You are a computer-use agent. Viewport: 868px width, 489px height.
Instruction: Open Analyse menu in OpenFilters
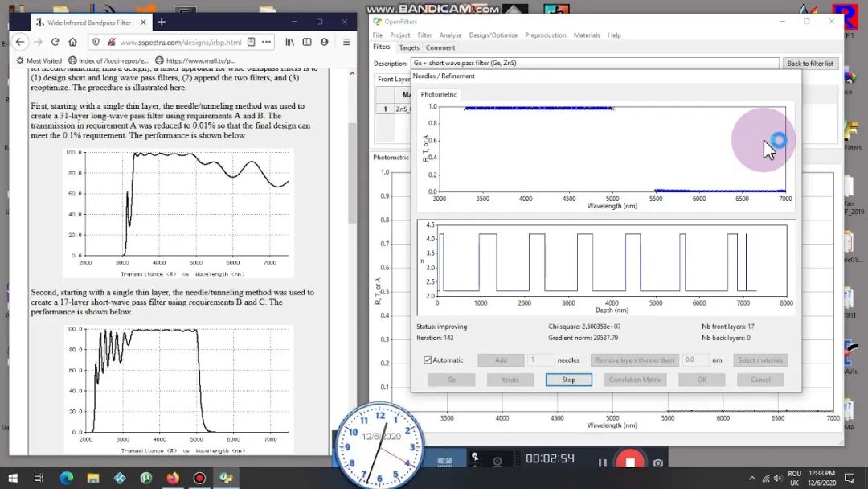pyautogui.click(x=450, y=35)
